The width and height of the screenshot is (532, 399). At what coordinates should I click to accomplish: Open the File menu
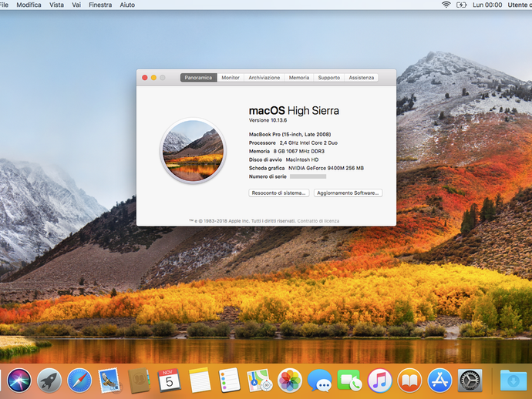[x=4, y=5]
